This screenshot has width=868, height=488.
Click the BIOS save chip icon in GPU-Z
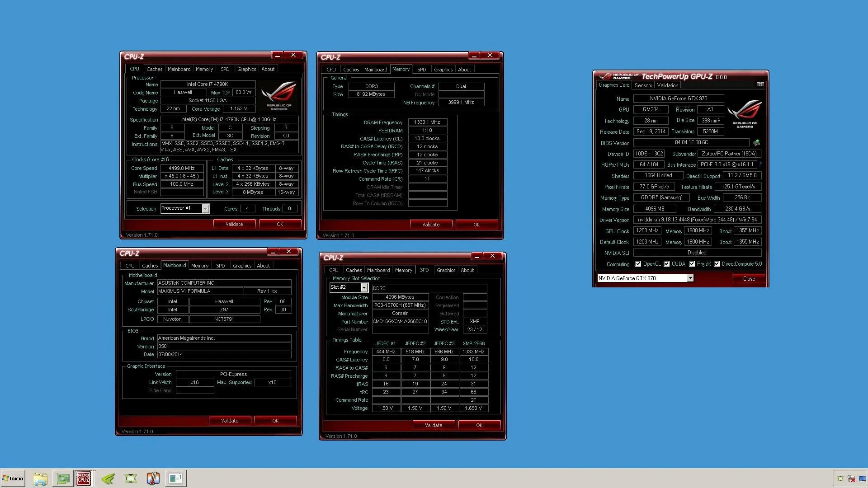click(x=756, y=143)
